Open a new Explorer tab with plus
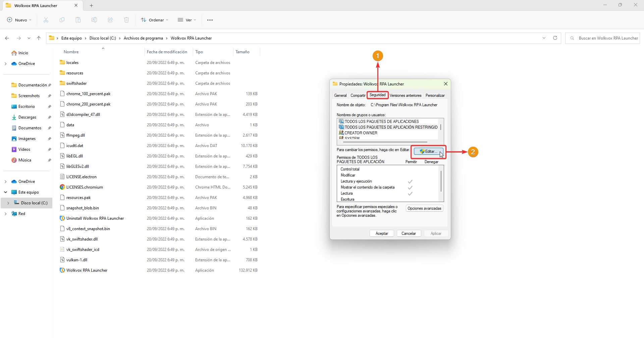 point(91,5)
